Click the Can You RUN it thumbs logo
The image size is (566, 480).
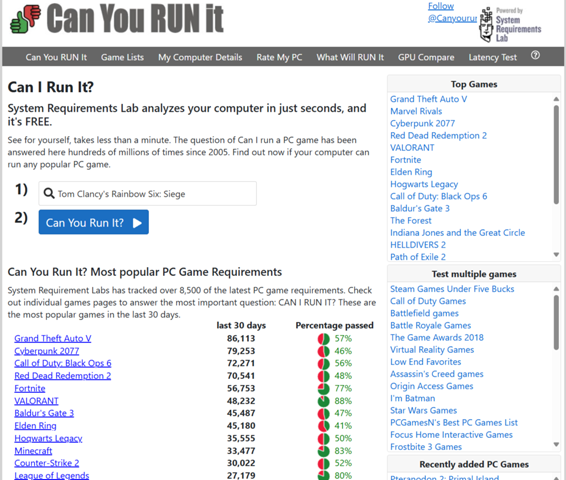tap(25, 19)
